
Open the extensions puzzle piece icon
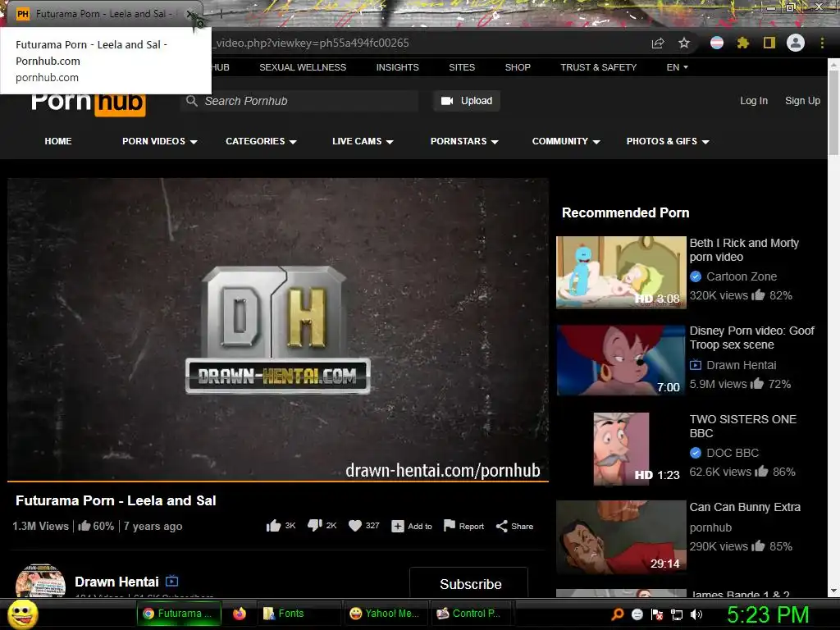click(x=742, y=43)
